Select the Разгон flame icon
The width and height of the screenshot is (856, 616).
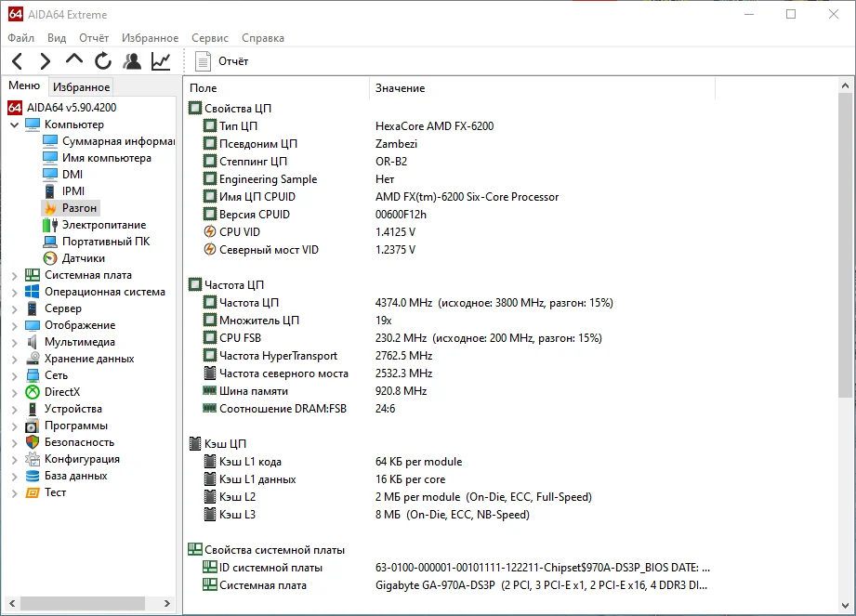pyautogui.click(x=50, y=208)
